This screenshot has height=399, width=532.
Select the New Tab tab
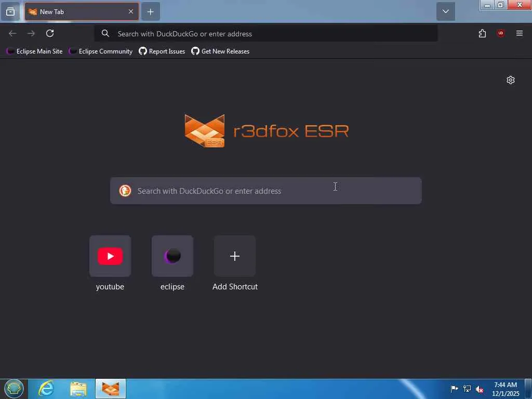(x=82, y=12)
